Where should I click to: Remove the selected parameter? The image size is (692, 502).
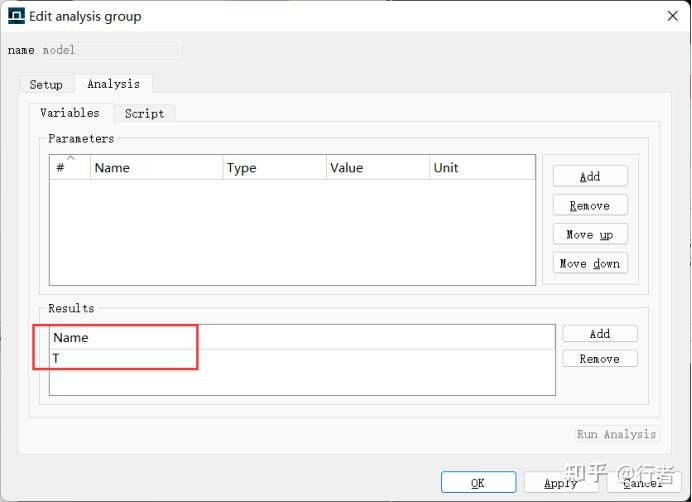(x=590, y=205)
